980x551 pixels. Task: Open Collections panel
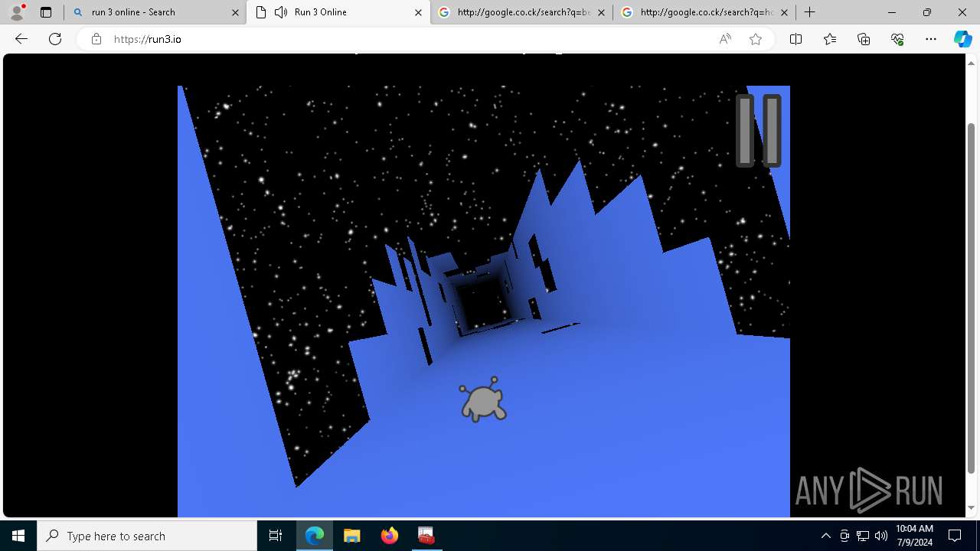[864, 39]
